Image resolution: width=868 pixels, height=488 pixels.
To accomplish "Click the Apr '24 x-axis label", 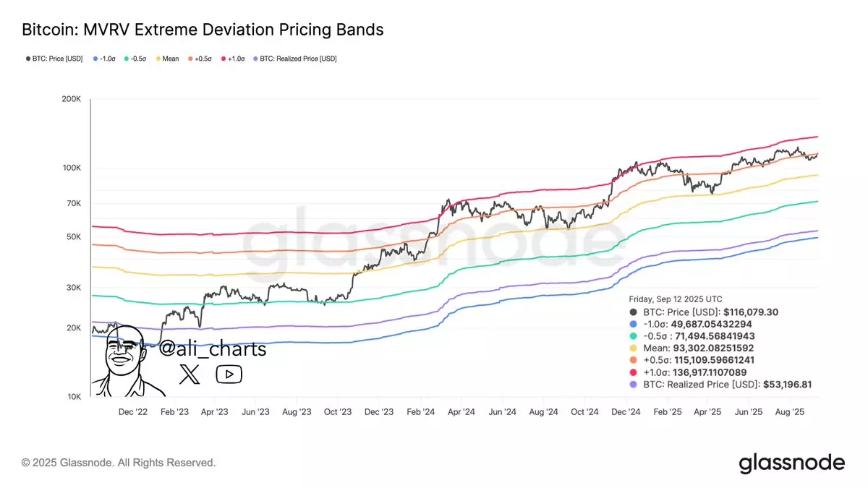I will (461, 412).
